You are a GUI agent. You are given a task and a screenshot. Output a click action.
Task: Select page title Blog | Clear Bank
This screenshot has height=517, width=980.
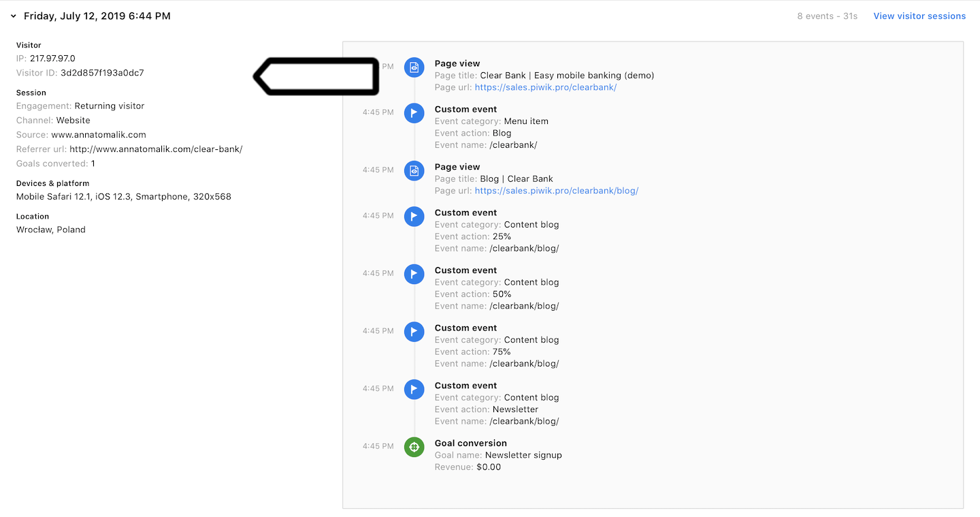point(517,179)
